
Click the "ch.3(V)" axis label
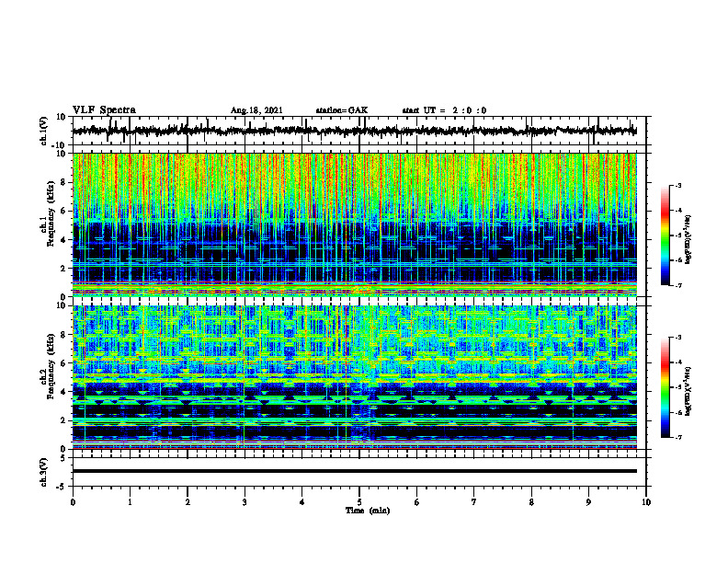[x=44, y=472]
